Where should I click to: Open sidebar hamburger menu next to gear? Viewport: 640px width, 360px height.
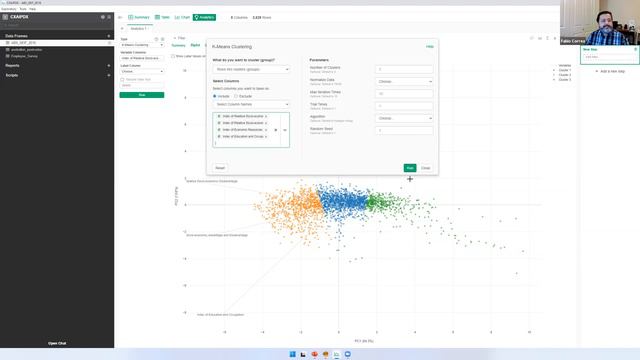point(109,17)
